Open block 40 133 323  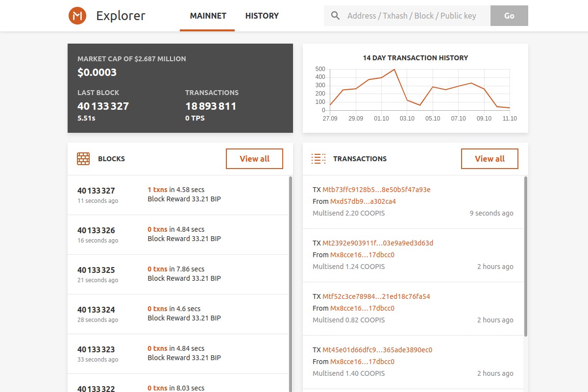click(96, 349)
